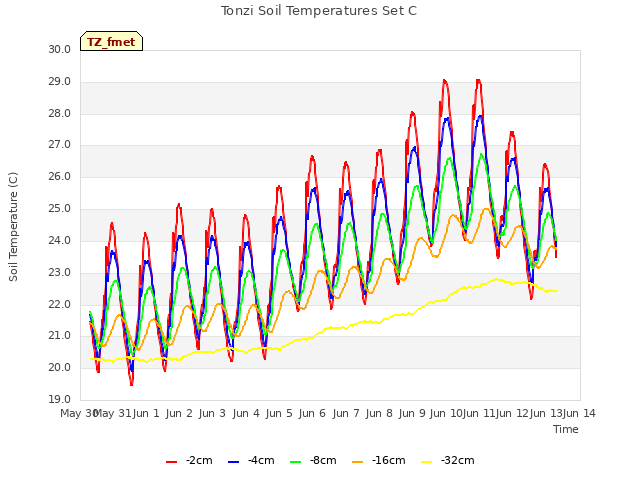The height and width of the screenshot is (480, 640).
Task: Click the 24.0 y-axis tick label
Action: click(60, 240)
